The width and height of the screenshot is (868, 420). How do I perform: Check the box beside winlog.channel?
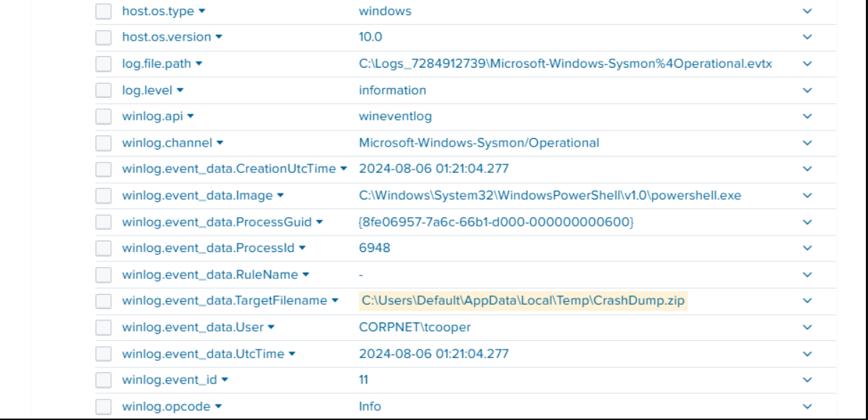coord(103,143)
